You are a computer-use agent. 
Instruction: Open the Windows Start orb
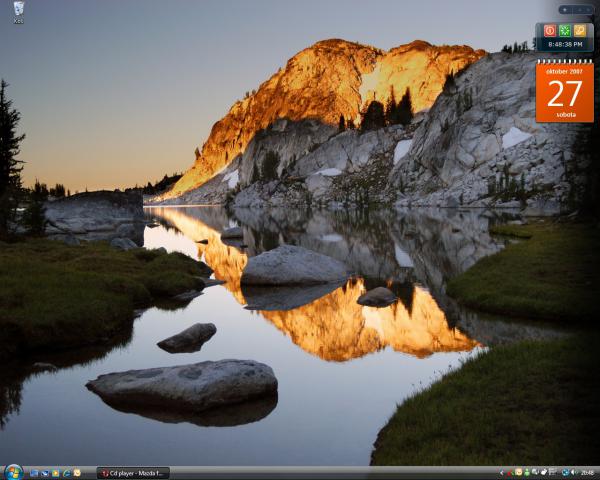click(13, 472)
